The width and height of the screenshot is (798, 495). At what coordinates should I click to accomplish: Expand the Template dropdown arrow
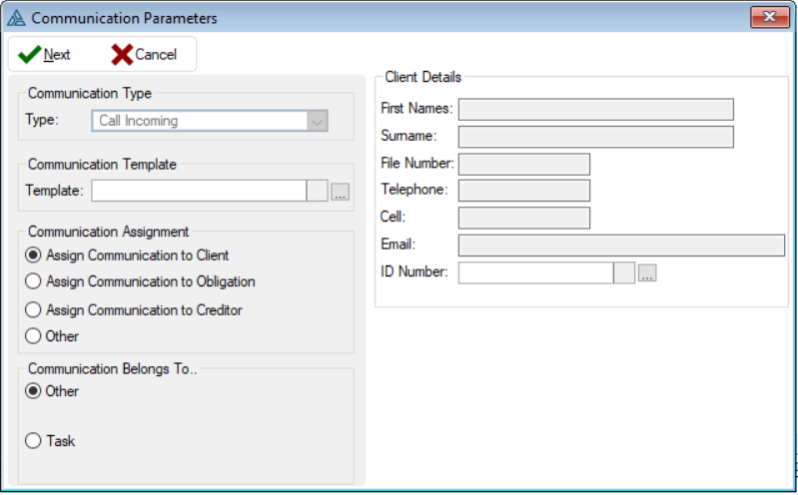[x=317, y=192]
